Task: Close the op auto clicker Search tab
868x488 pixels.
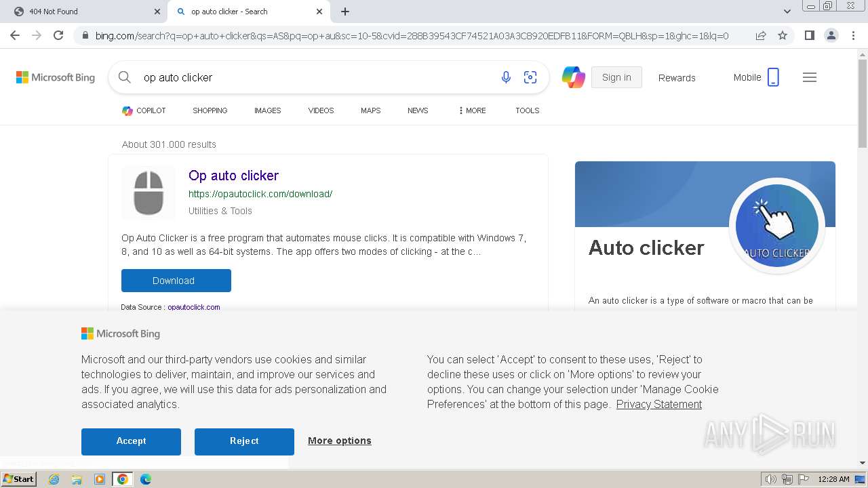Action: click(x=319, y=12)
